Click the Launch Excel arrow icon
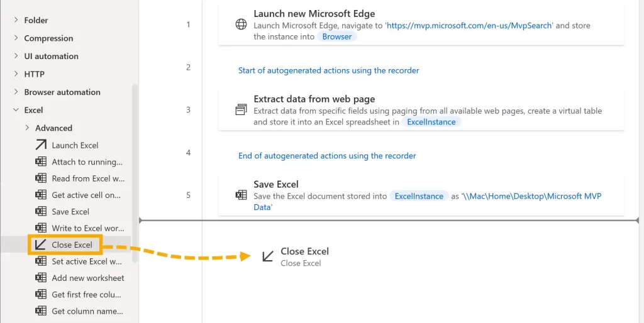 (41, 145)
